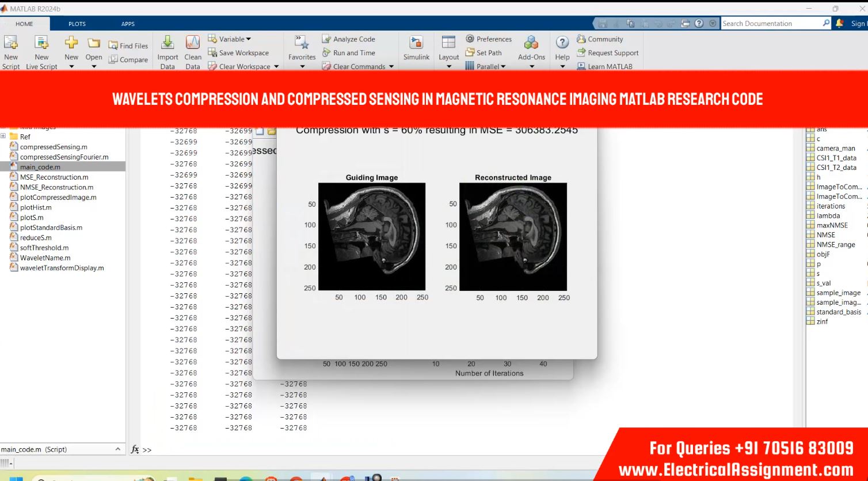The width and height of the screenshot is (868, 481).
Task: Expand the Ref folder tree node
Action: [x=3, y=137]
